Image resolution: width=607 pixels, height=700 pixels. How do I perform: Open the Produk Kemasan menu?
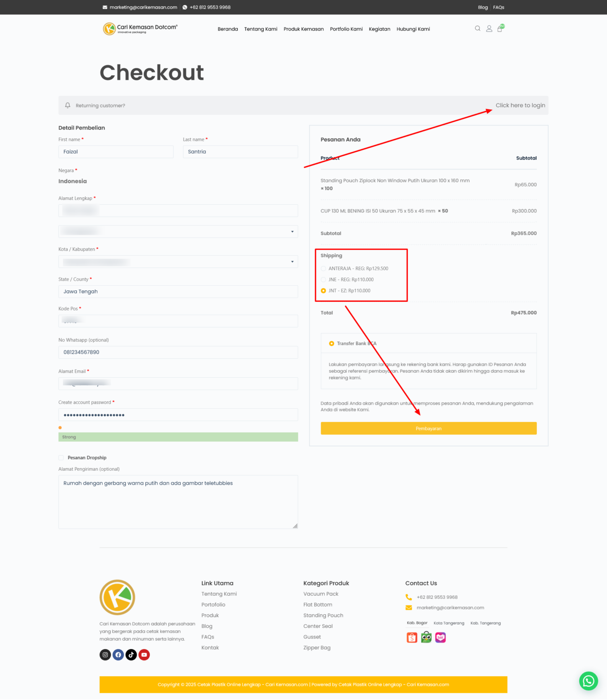coord(303,29)
